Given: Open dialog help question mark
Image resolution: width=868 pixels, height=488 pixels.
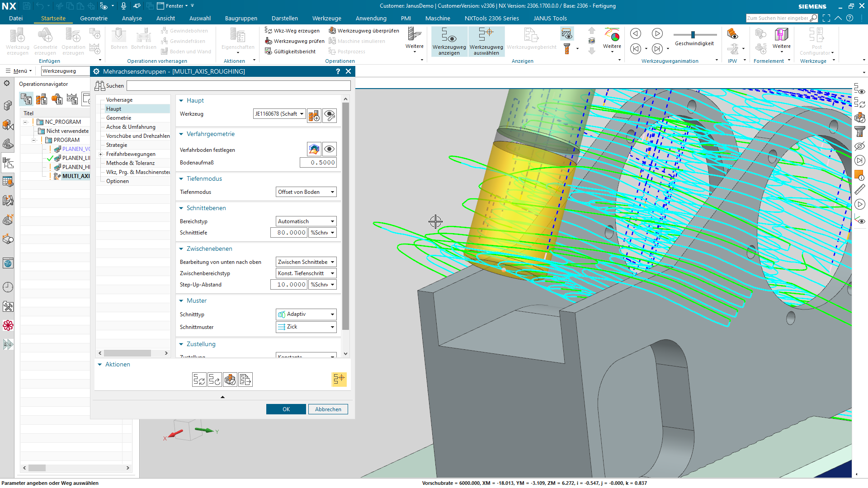Looking at the screenshot, I should tap(338, 71).
